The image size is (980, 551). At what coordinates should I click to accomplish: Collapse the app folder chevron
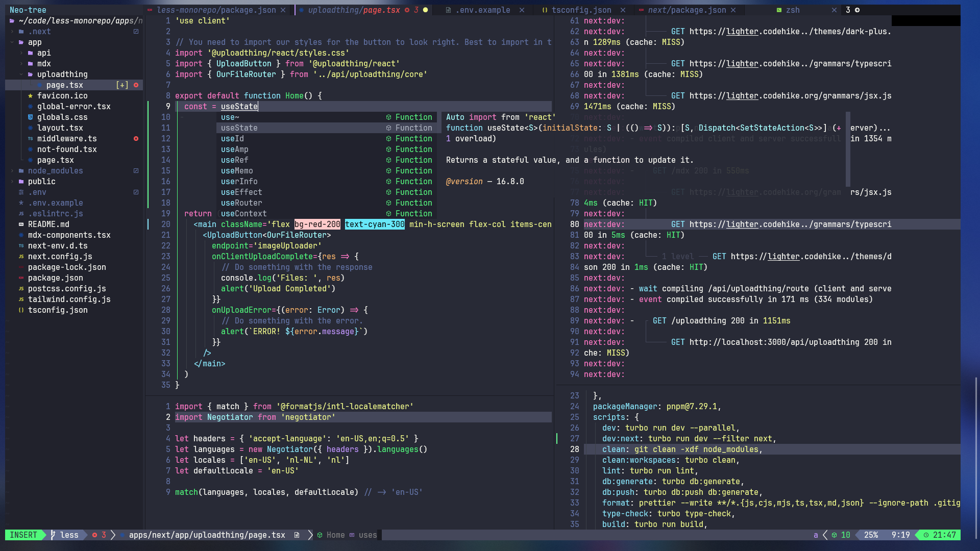coord(12,42)
